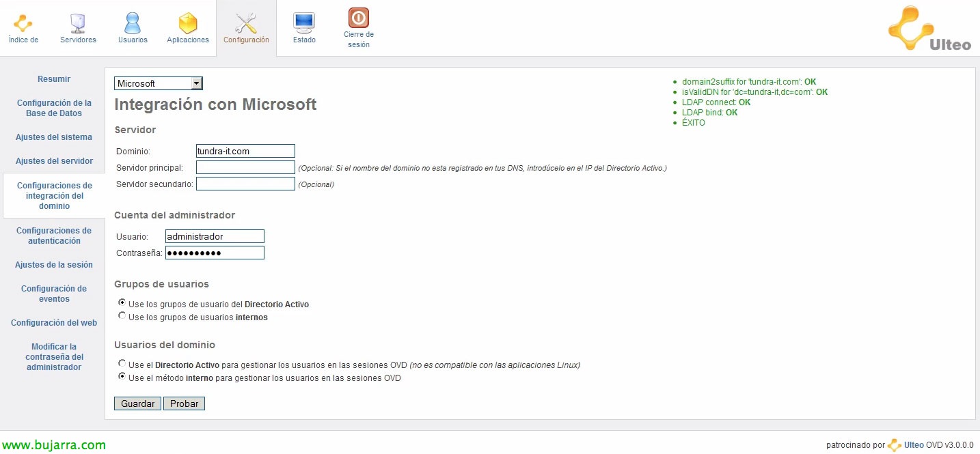Click the Cierre de sesión power icon
This screenshot has width=980, height=454.
pos(359,18)
